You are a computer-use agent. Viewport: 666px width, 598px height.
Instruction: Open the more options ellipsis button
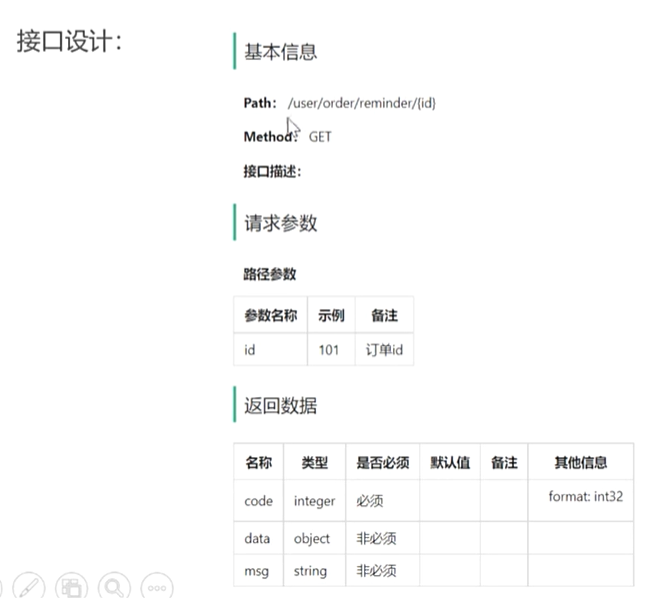pyautogui.click(x=157, y=588)
